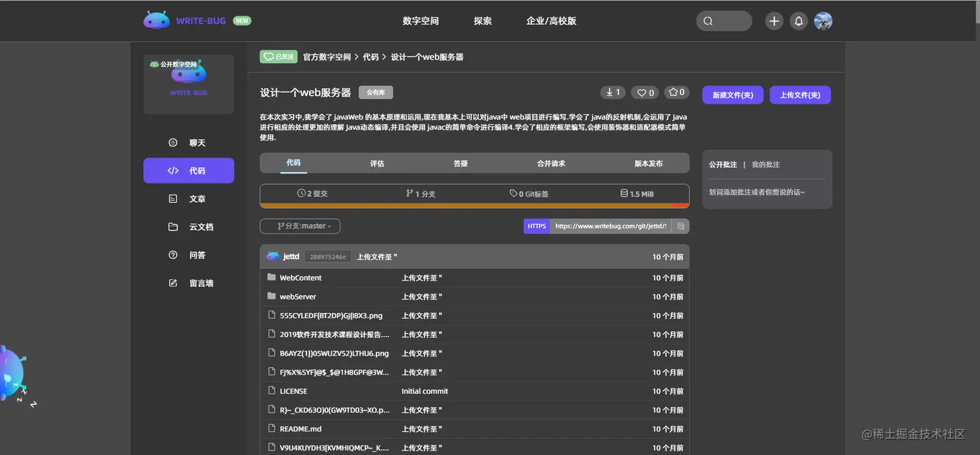The height and width of the screenshot is (455, 980).
Task: Click the plus icon to create content
Action: tap(773, 21)
